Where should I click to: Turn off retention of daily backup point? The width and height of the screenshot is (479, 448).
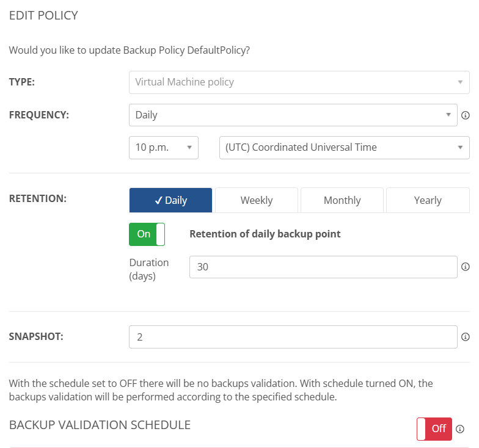(x=147, y=234)
